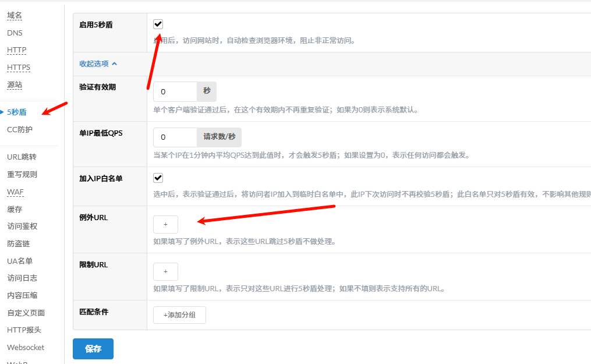Click the +添加分组 button

(x=179, y=315)
